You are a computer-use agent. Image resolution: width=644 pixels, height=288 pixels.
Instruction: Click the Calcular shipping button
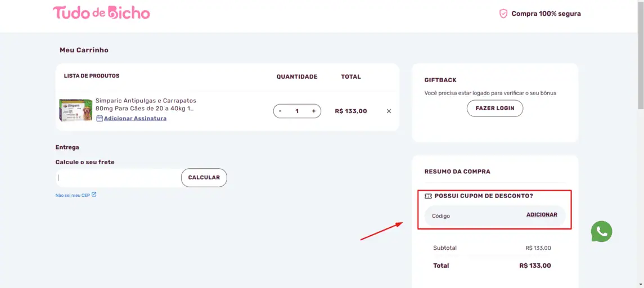point(204,178)
